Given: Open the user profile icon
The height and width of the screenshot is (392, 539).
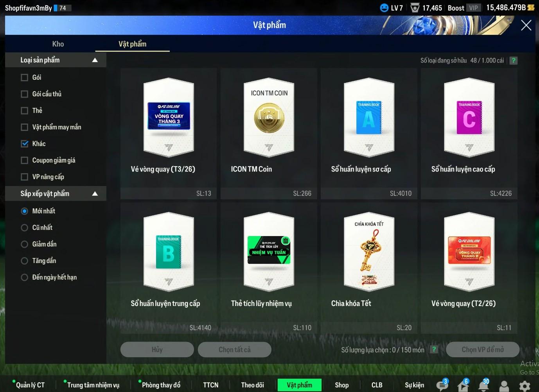Looking at the screenshot, I should [x=504, y=386].
